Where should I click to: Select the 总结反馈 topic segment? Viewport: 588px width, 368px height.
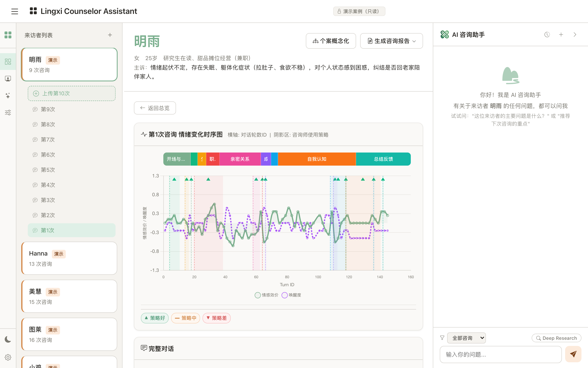point(383,159)
